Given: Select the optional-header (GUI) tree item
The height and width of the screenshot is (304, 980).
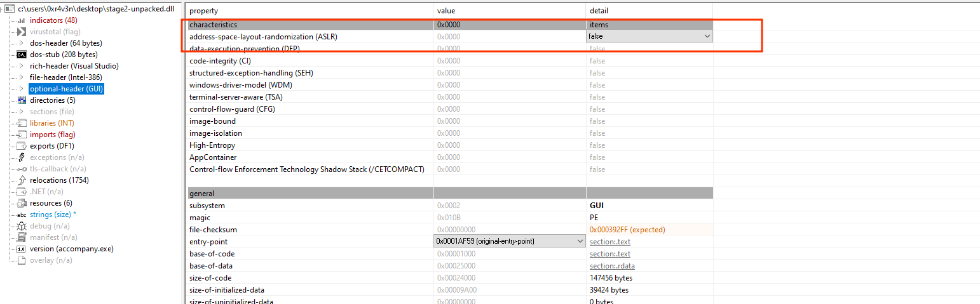Looking at the screenshot, I should (66, 89).
